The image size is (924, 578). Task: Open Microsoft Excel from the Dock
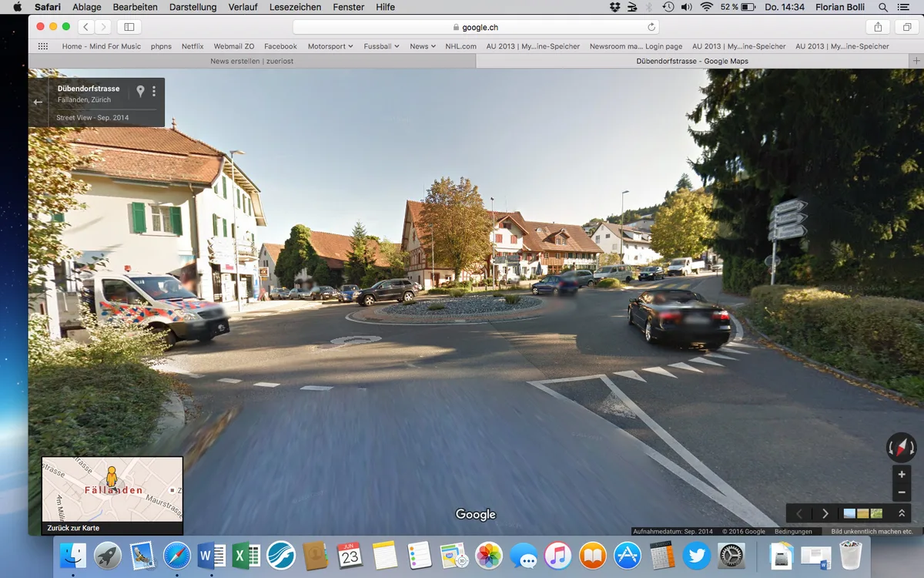pos(246,556)
